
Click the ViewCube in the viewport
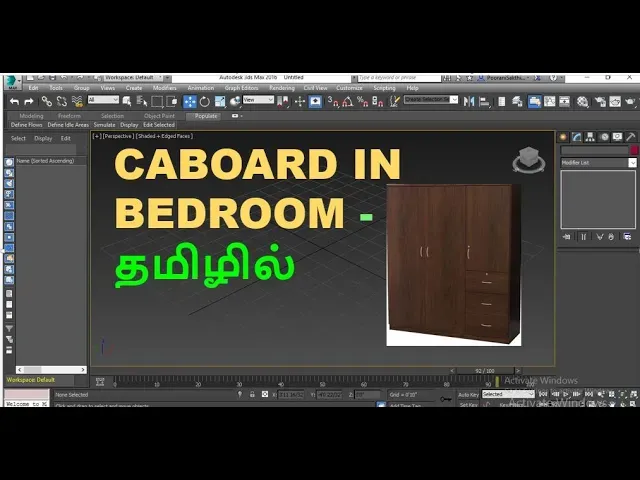[527, 160]
